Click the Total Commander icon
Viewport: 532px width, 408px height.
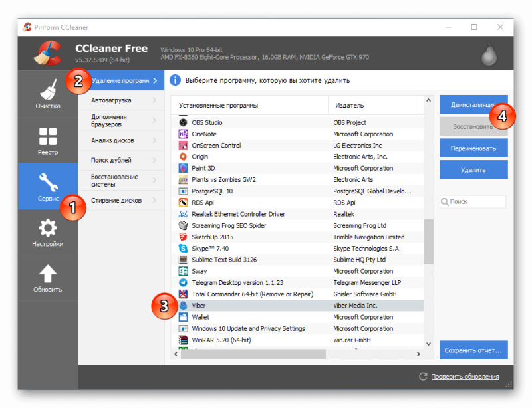click(183, 294)
